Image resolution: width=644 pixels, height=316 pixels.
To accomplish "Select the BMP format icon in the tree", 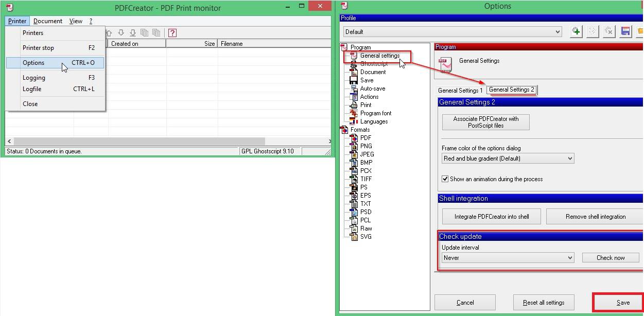I will [354, 163].
